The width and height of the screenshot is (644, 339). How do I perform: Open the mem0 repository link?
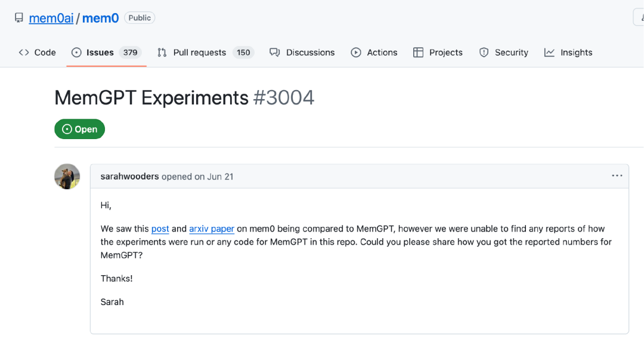click(101, 18)
